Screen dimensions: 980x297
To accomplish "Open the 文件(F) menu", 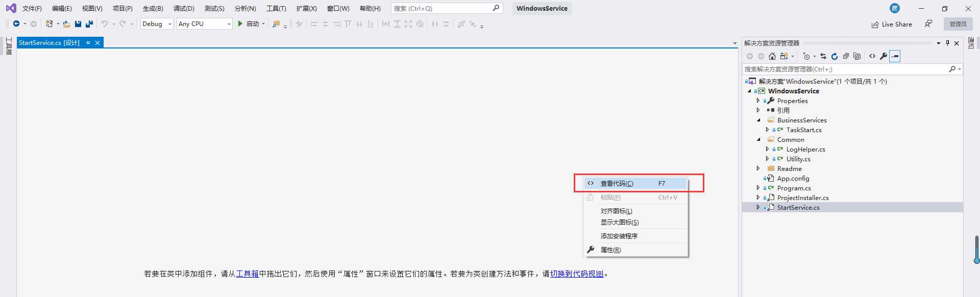I will point(32,9).
